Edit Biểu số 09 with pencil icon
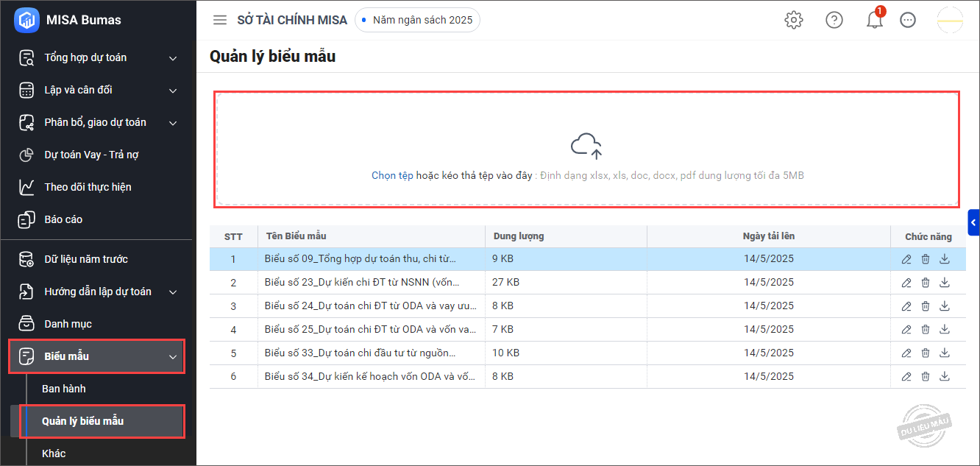This screenshot has height=466, width=980. coord(906,259)
